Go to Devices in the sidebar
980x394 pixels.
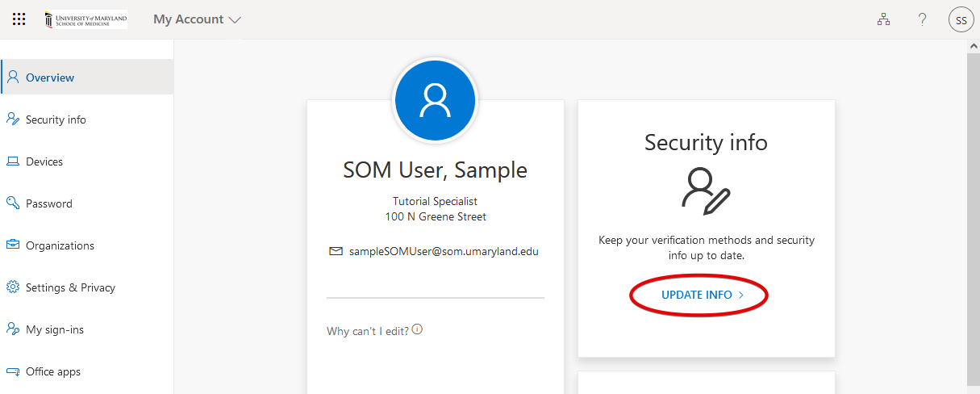click(44, 161)
